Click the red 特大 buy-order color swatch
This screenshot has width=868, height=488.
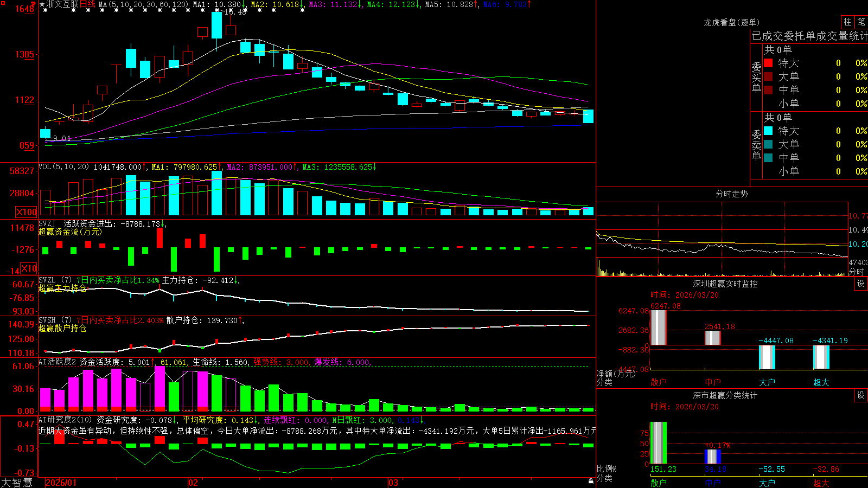tap(768, 63)
